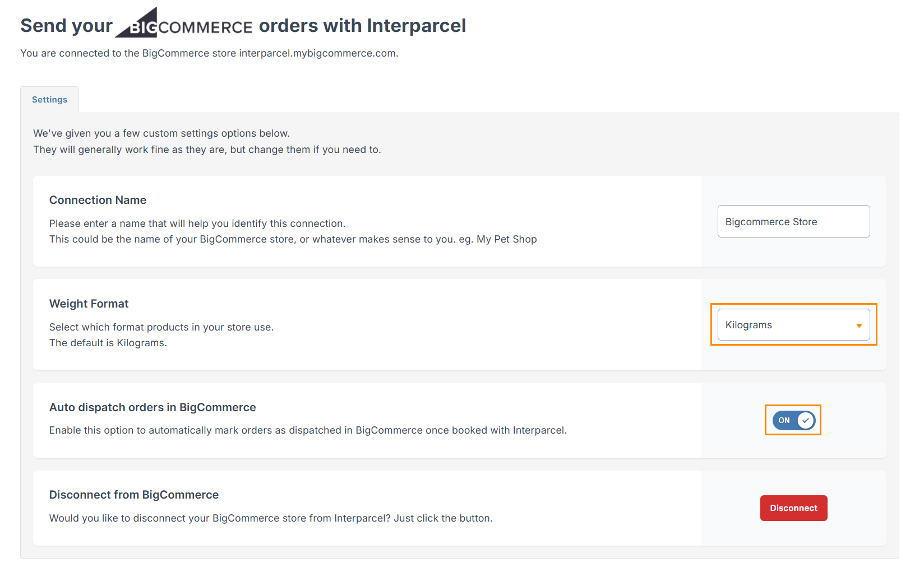Click the 'The default is Kilograms' note

[x=108, y=343]
